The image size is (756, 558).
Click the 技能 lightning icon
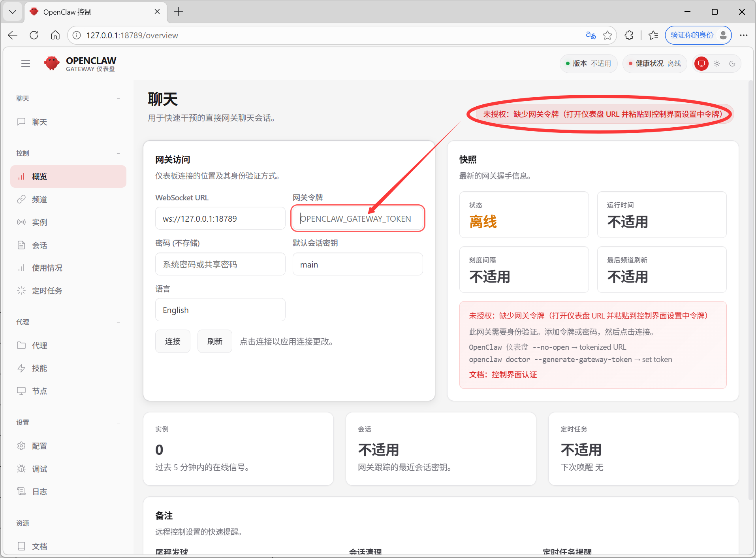[x=21, y=368]
